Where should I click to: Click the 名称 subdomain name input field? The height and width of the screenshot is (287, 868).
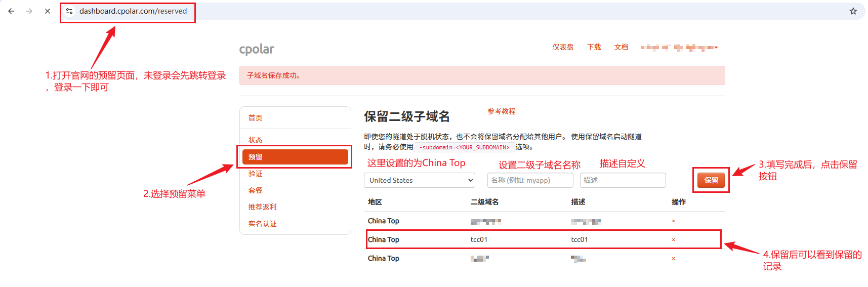tap(530, 180)
